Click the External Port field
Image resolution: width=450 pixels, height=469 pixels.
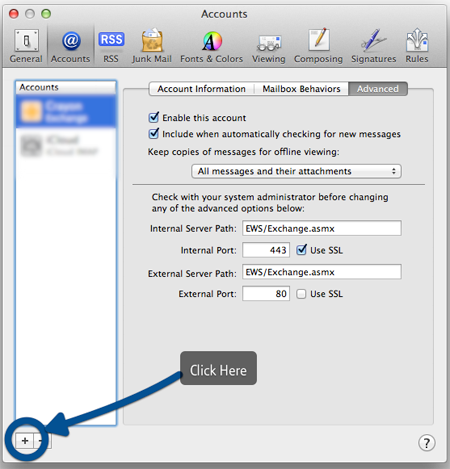point(266,294)
